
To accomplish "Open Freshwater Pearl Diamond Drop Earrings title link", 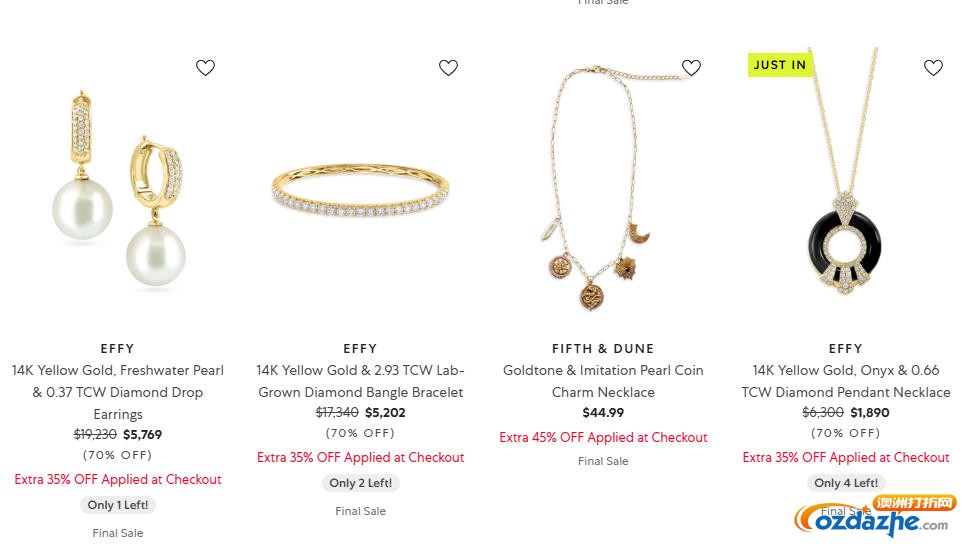I will [x=118, y=392].
